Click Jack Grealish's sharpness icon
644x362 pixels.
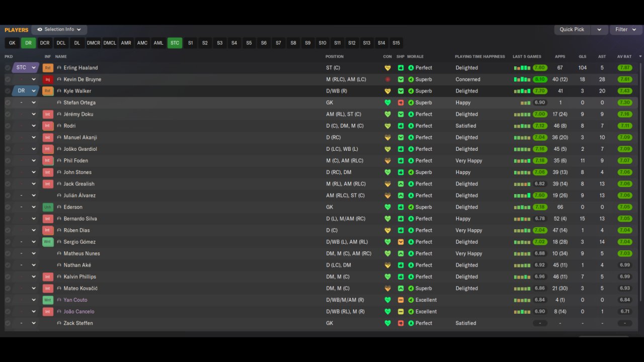pos(400,184)
